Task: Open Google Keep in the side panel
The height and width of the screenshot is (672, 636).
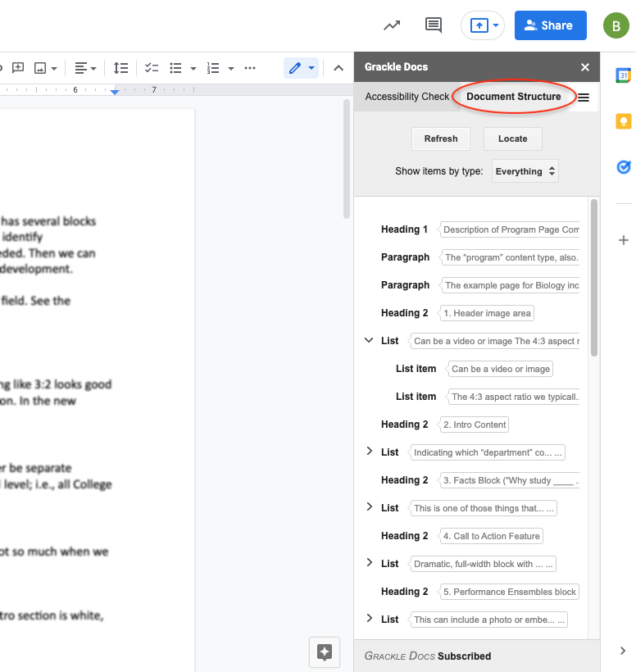Action: point(623,121)
